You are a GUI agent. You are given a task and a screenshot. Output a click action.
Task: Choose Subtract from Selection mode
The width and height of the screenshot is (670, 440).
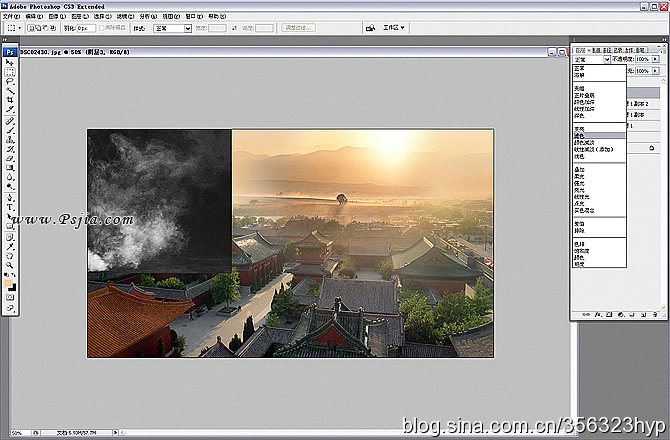tap(45, 28)
